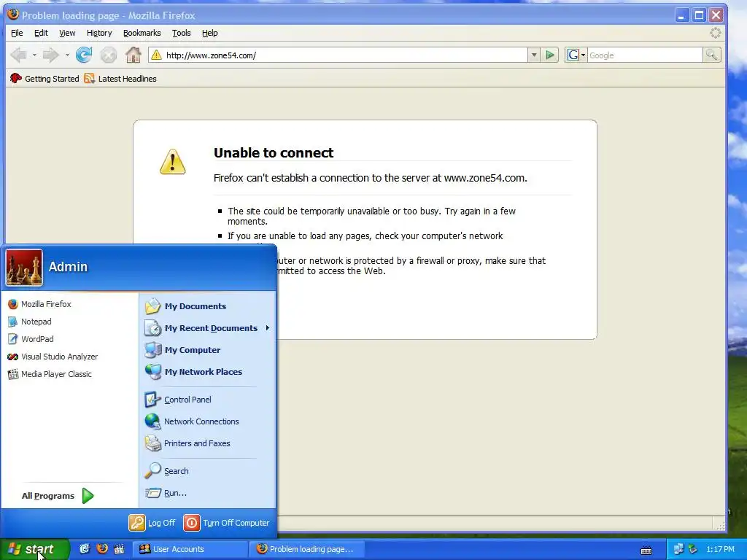Screen dimensions: 747x560
Task: Open the Help menu
Action: (x=209, y=33)
